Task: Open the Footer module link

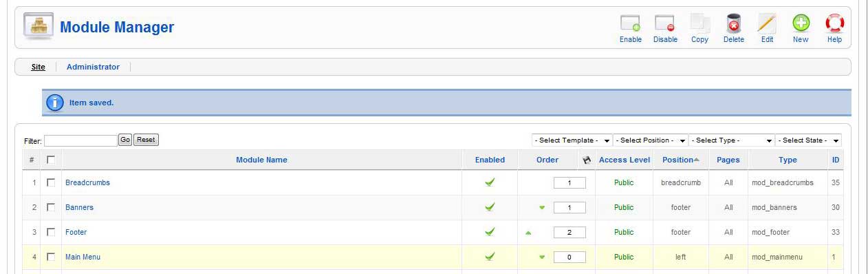Action: (x=76, y=232)
